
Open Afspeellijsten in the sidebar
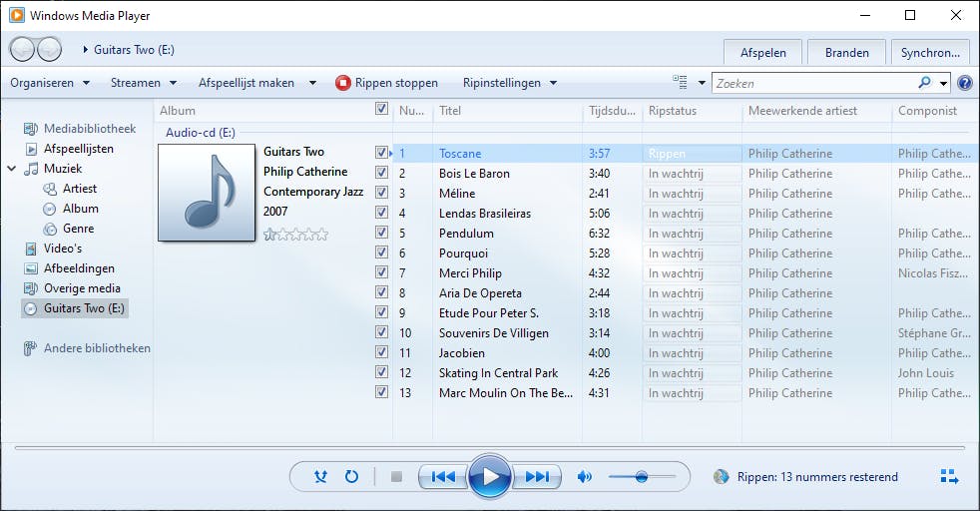[x=79, y=149]
